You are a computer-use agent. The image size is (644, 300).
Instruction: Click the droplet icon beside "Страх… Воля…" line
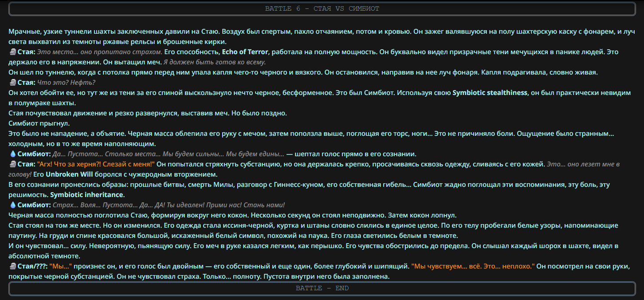click(x=12, y=205)
